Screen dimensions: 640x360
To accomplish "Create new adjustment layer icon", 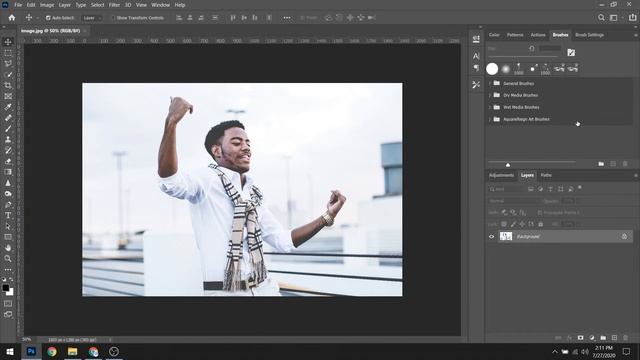I will pyautogui.click(x=592, y=338).
